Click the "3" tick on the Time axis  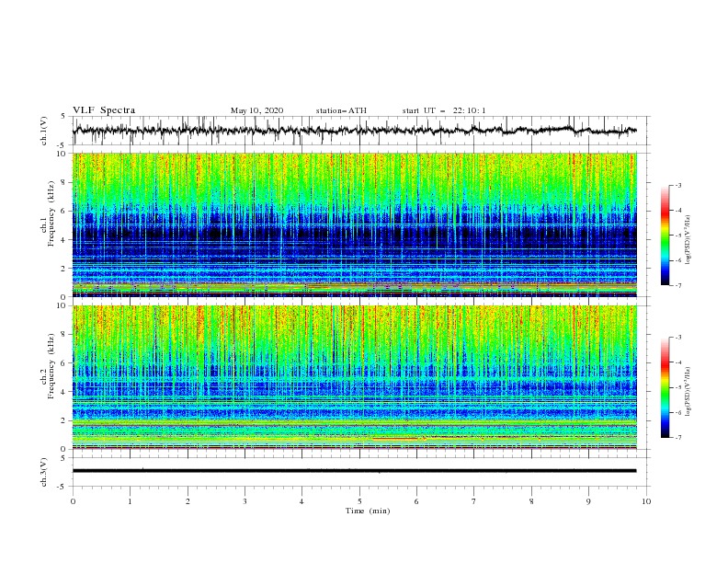(x=245, y=501)
